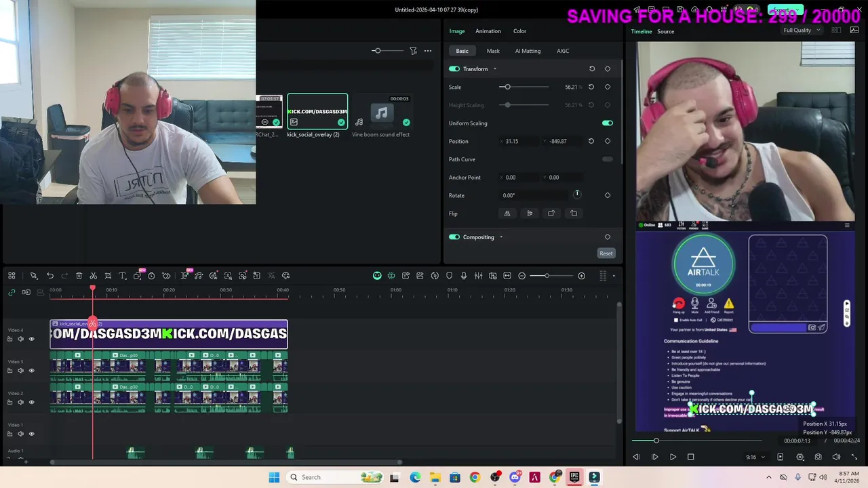The width and height of the screenshot is (868, 488).
Task: Add keyframe diamond for Position
Action: click(x=608, y=141)
